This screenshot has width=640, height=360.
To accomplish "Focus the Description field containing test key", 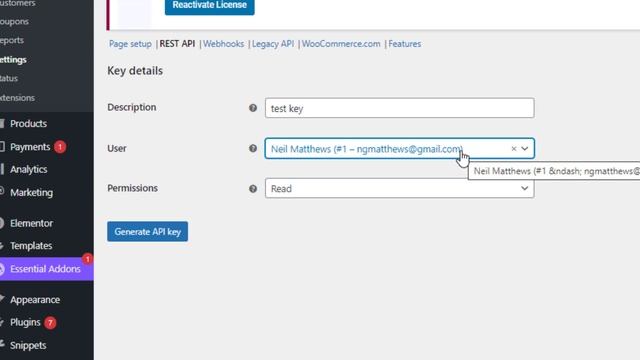I will [399, 108].
